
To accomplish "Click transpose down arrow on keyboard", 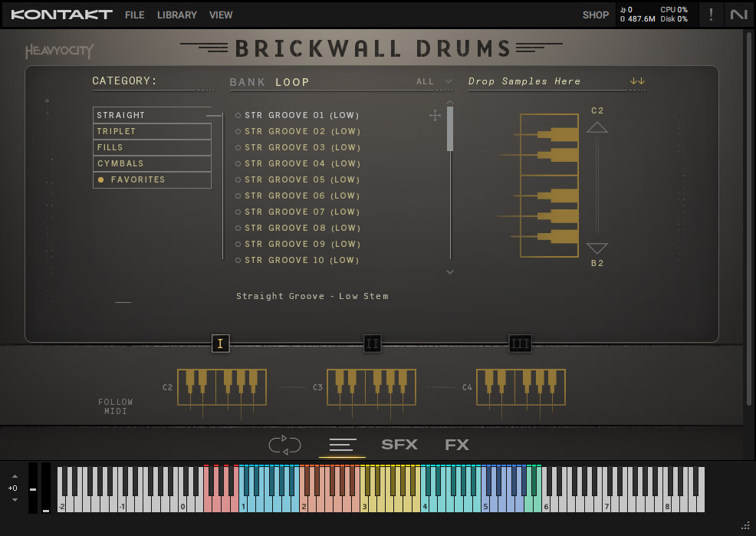I will [15, 500].
